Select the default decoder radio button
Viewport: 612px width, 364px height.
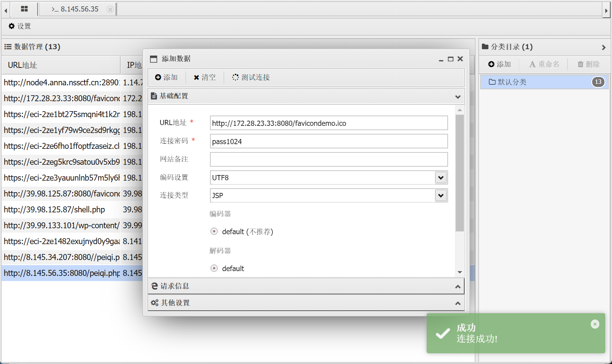pos(214,268)
